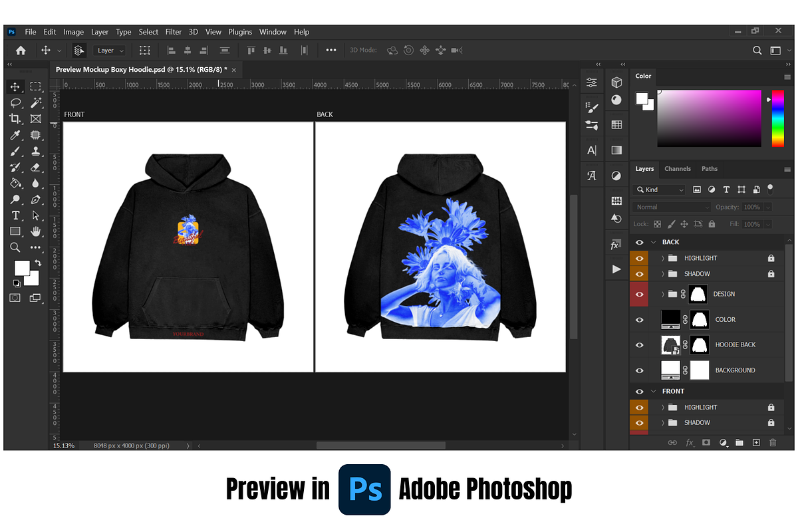The width and height of the screenshot is (798, 532).
Task: Switch to the Paths tab
Action: pyautogui.click(x=710, y=169)
